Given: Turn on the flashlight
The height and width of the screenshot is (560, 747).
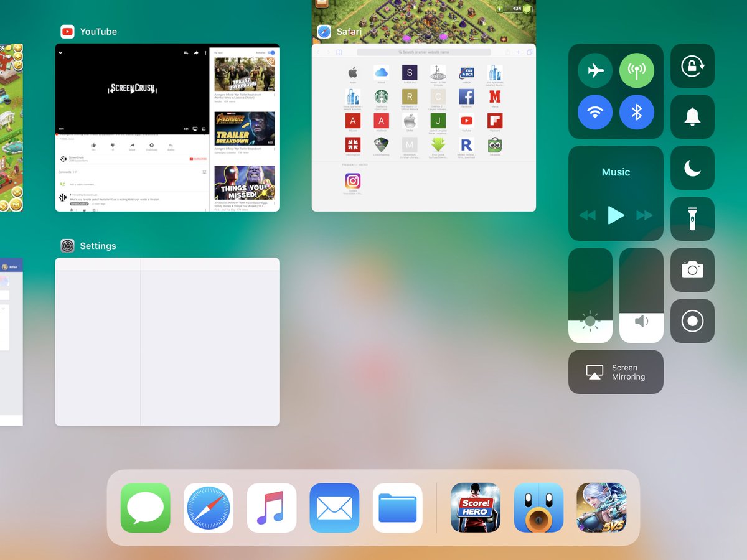Looking at the screenshot, I should [x=692, y=218].
